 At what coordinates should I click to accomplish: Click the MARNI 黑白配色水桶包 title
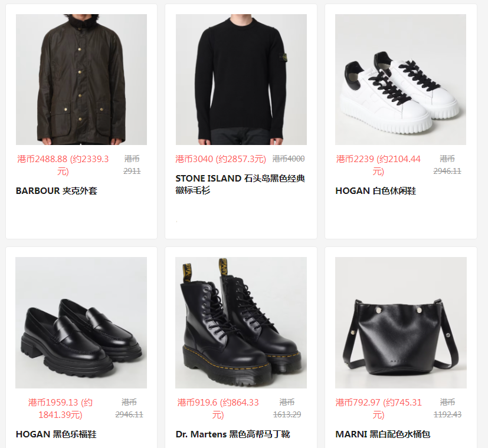383,434
